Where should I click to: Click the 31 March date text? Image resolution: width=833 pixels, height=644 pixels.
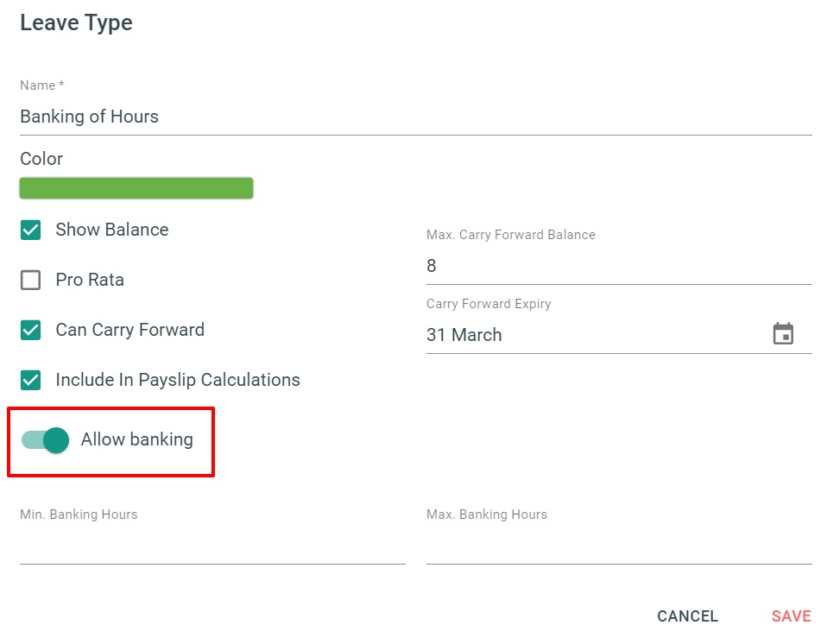[x=464, y=335]
